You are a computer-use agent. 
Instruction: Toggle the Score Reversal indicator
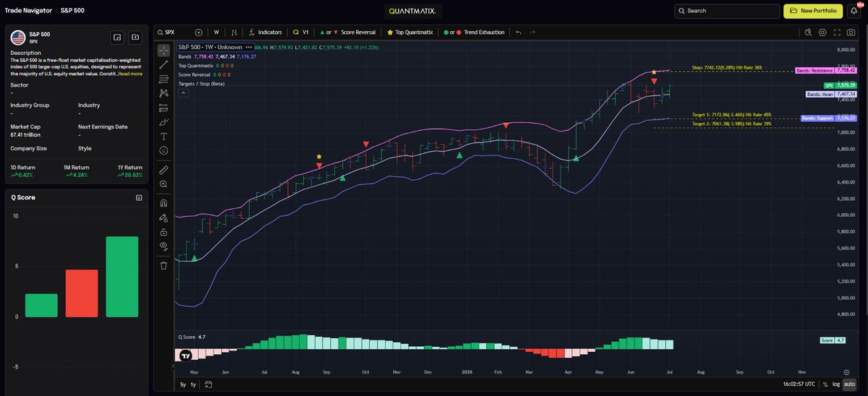pyautogui.click(x=346, y=33)
